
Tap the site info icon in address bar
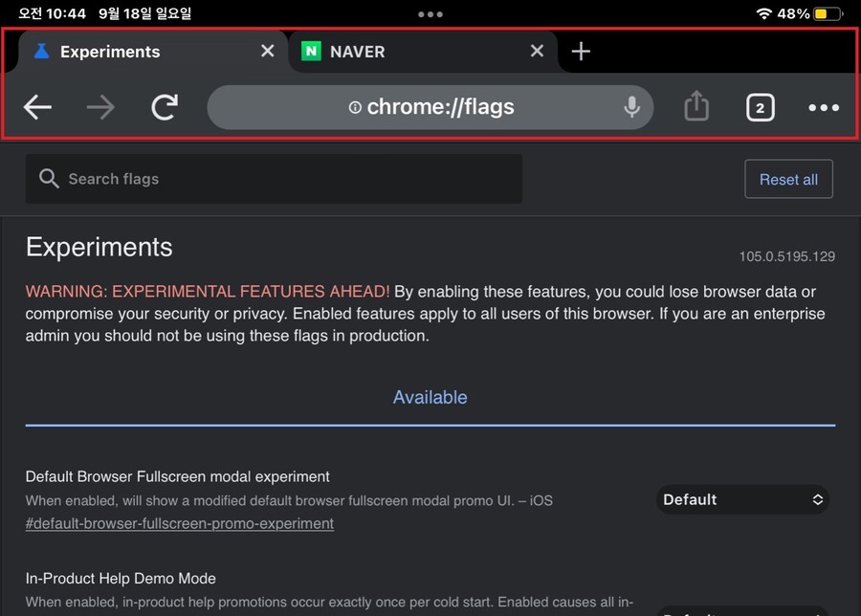(355, 108)
